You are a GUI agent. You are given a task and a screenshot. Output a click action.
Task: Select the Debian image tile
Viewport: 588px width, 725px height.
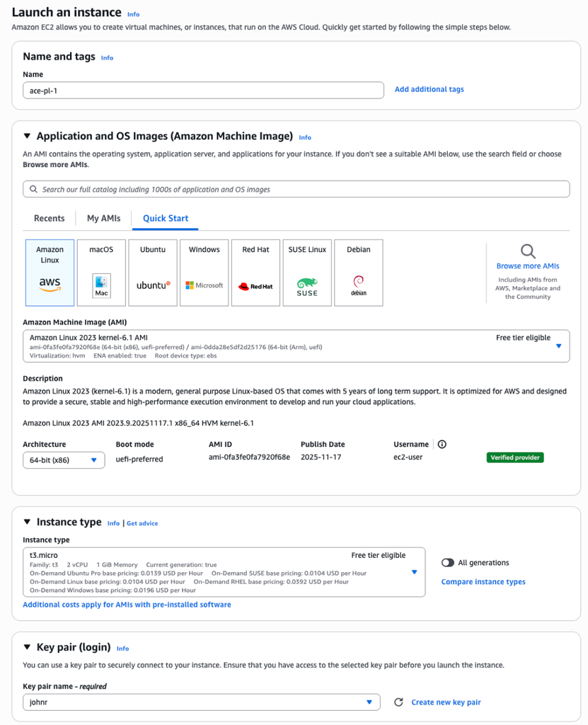pyautogui.click(x=359, y=272)
